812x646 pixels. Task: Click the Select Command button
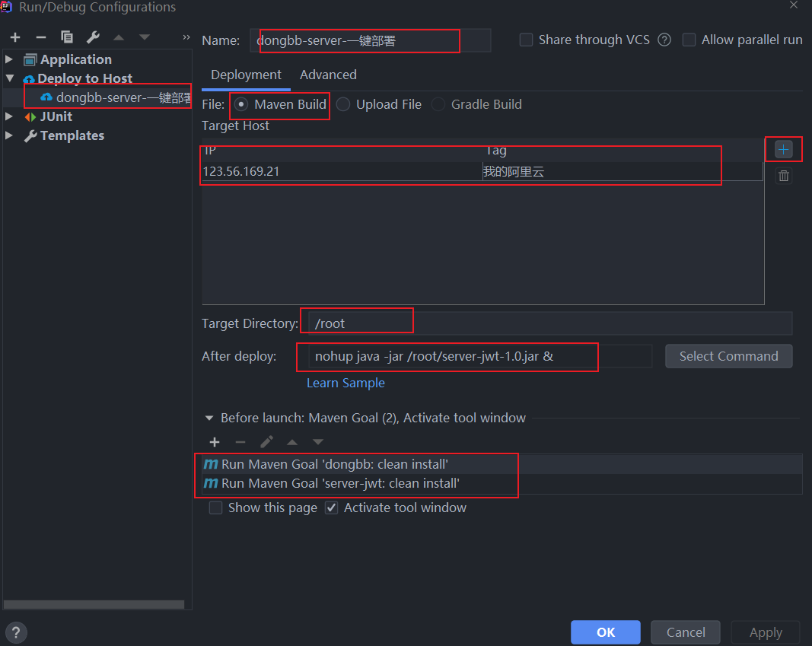[x=728, y=356]
